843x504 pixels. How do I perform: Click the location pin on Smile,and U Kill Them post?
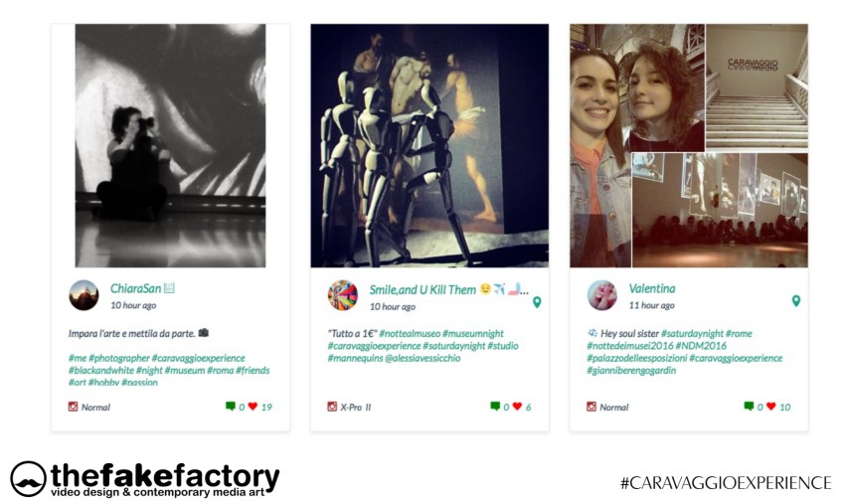pos(537,302)
